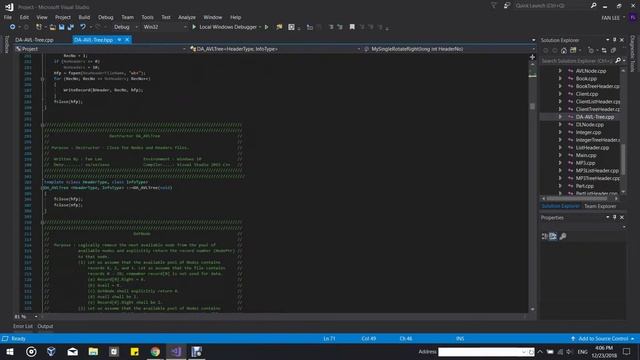Open the File menu
Screen dimensions: 640x360
(x=8, y=17)
